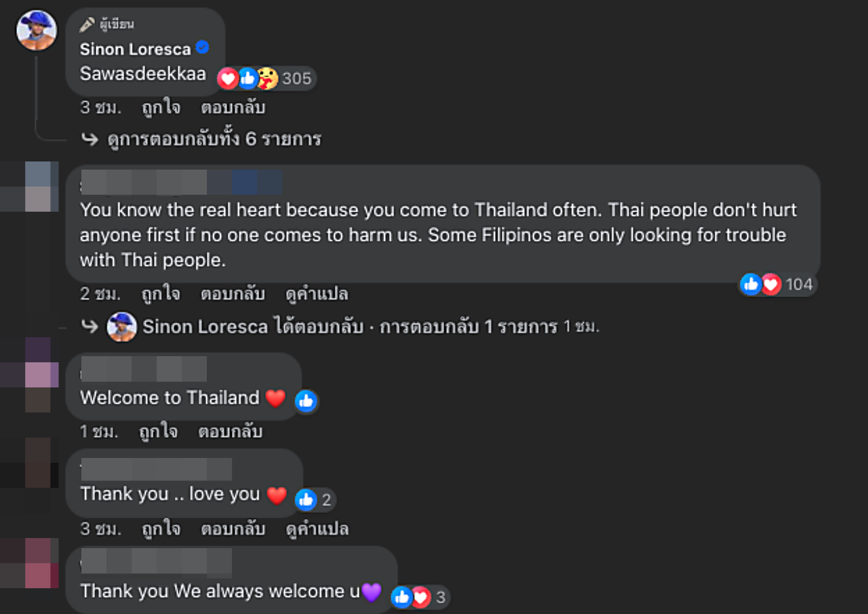
Task: Show reactions on 'We always welcome u' comment
Action: 420,597
